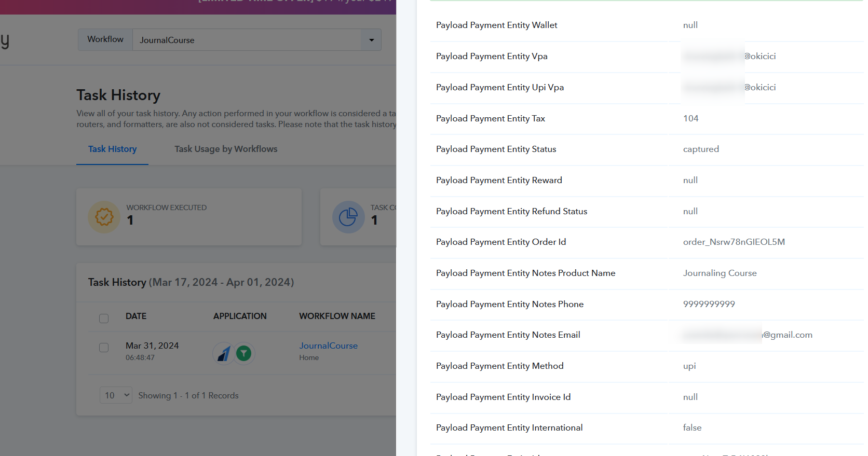Click the DATE column header
The height and width of the screenshot is (456, 868).
[136, 316]
